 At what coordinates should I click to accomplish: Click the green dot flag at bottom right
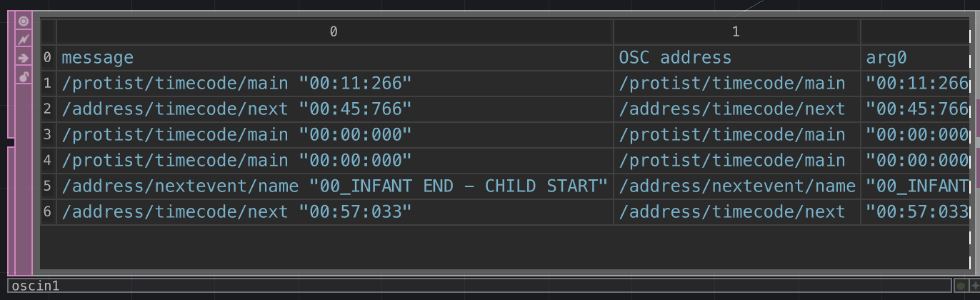tap(961, 286)
